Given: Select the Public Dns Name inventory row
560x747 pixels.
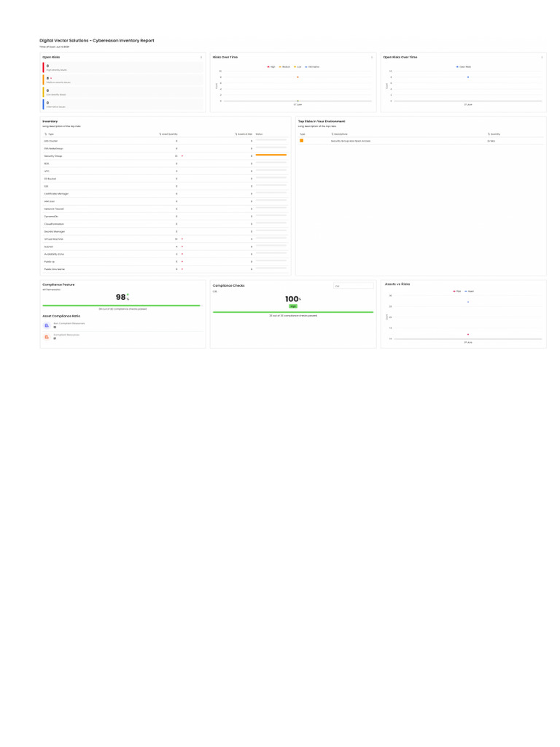Looking at the screenshot, I should pyautogui.click(x=166, y=269).
